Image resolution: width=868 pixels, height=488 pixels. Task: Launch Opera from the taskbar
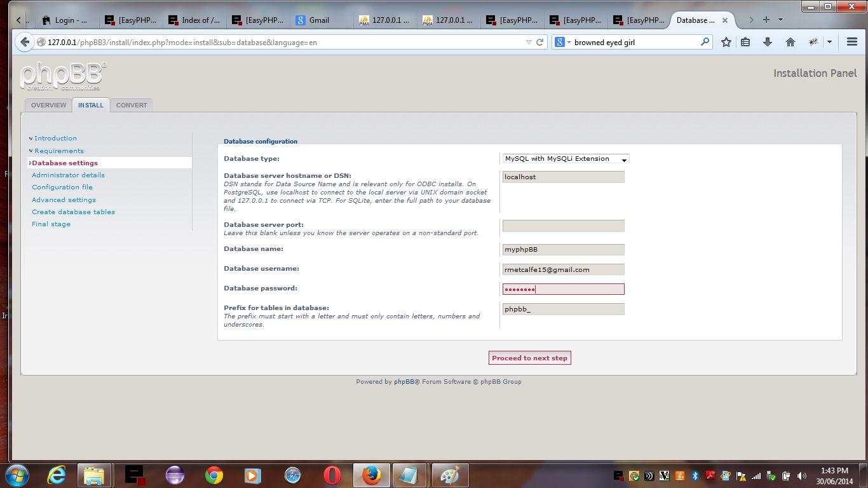[x=332, y=475]
